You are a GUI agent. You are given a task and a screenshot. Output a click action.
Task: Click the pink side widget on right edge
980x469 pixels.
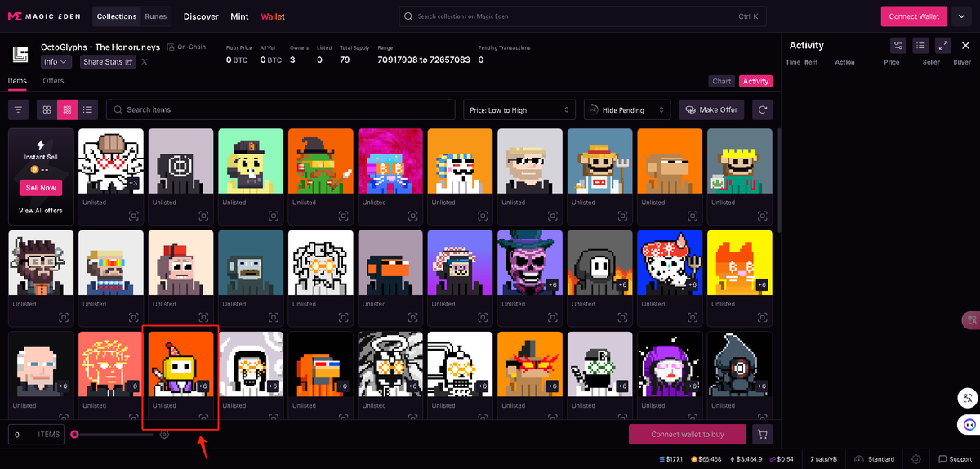(971, 320)
